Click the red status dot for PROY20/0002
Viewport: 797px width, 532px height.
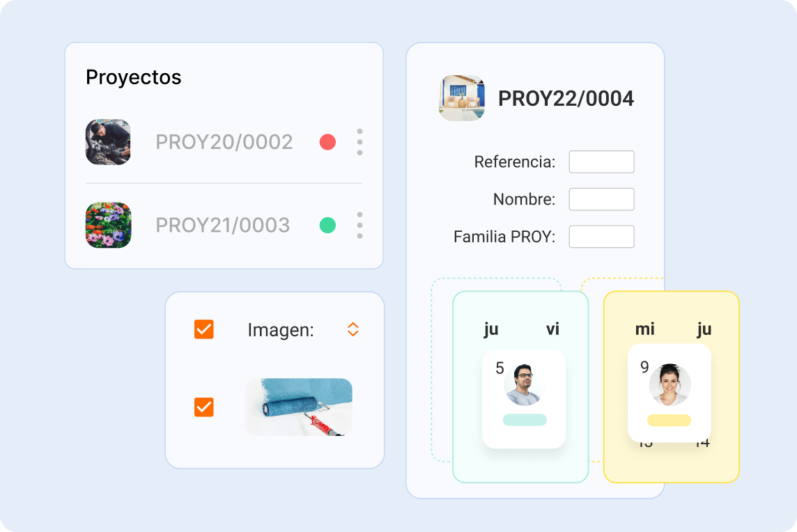[327, 142]
